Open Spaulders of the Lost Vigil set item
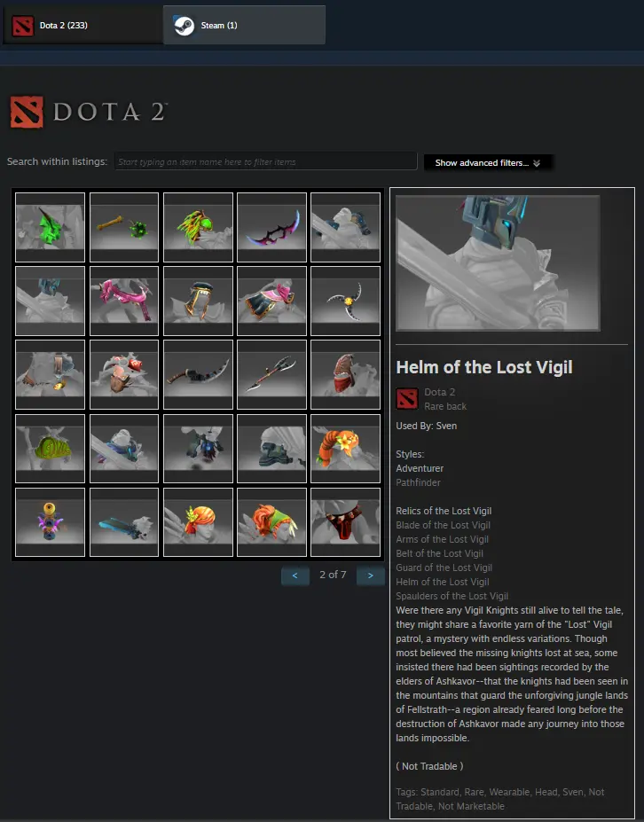 [452, 596]
